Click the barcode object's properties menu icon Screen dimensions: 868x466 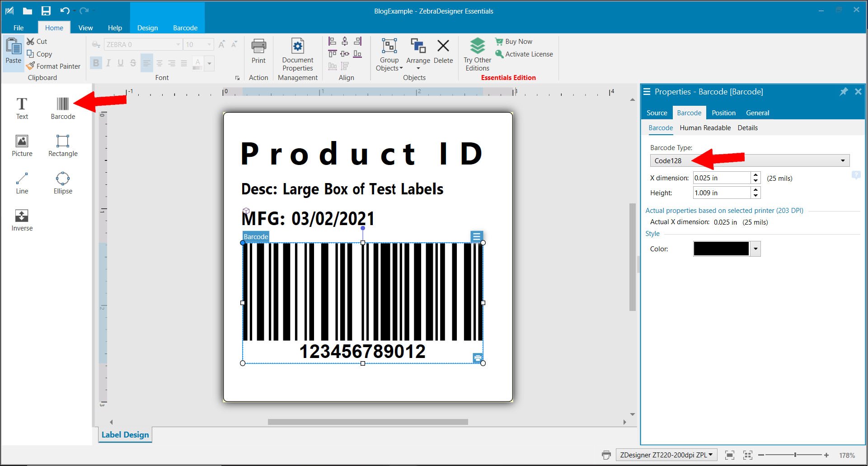tap(477, 236)
